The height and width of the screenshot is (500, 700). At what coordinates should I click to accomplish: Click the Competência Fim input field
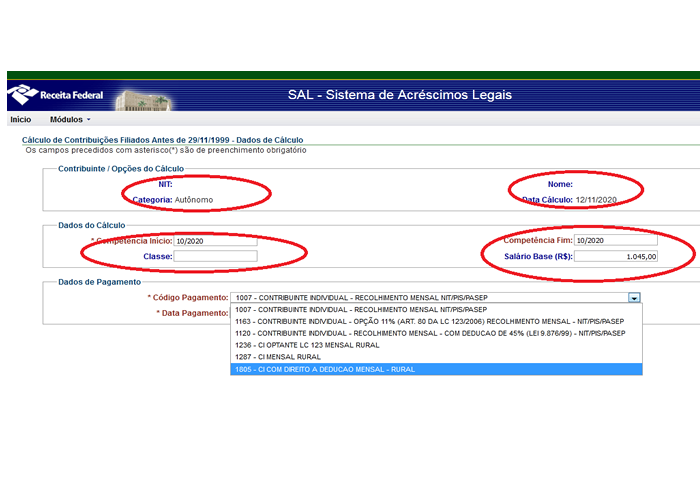[x=616, y=240]
